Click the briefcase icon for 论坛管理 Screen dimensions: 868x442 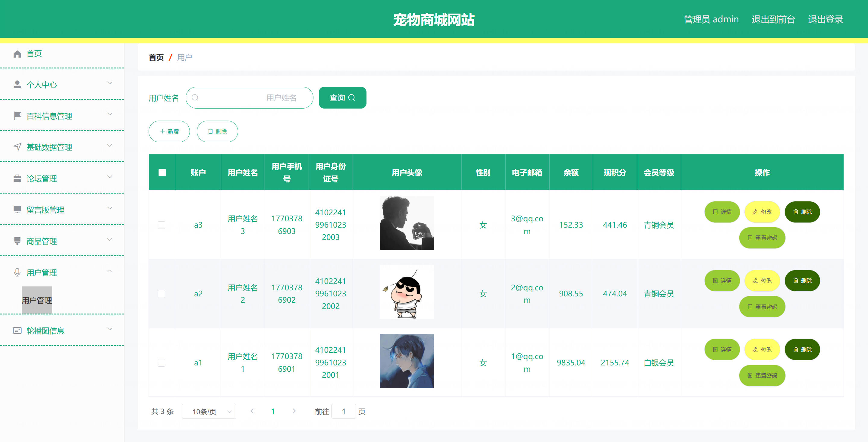click(x=17, y=178)
